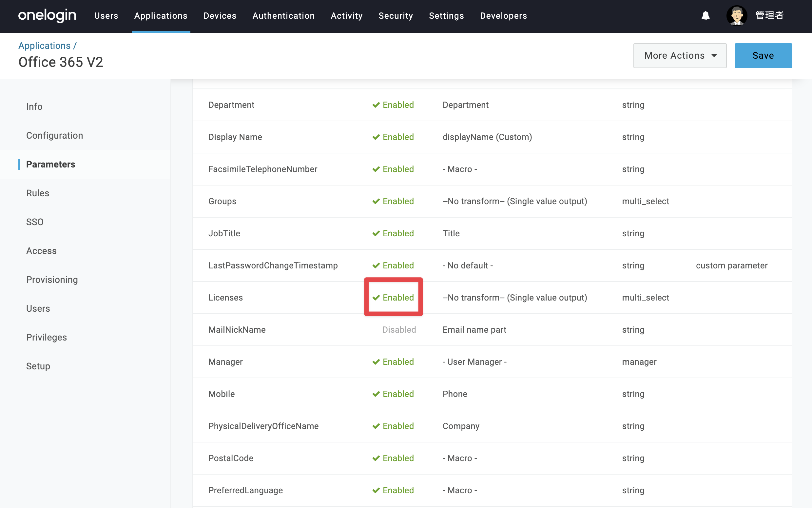
Task: Open the PostalCode parameter row
Action: (492, 458)
